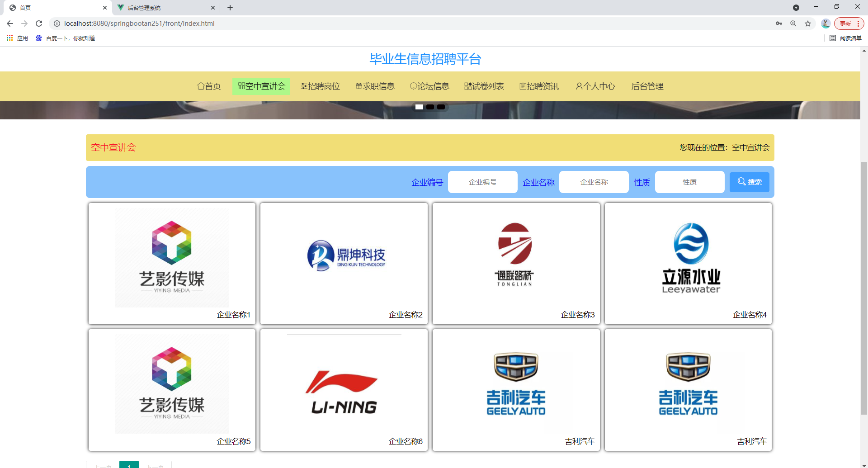Viewport: 868px width, 468px height.
Task: Go back to previous page
Action: point(10,24)
